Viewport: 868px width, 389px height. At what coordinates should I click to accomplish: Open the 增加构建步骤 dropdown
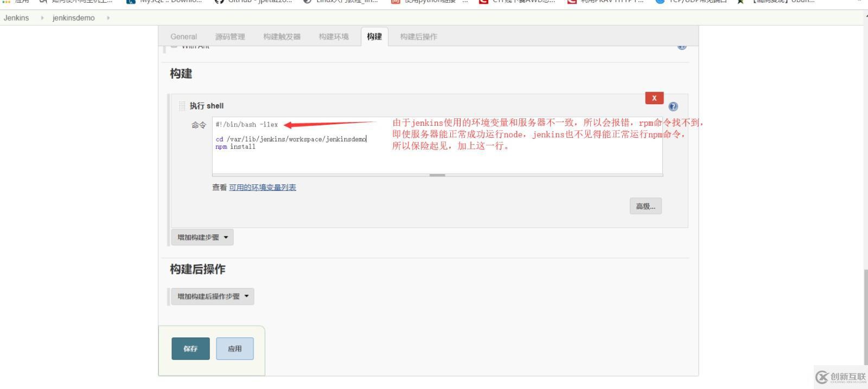[202, 237]
